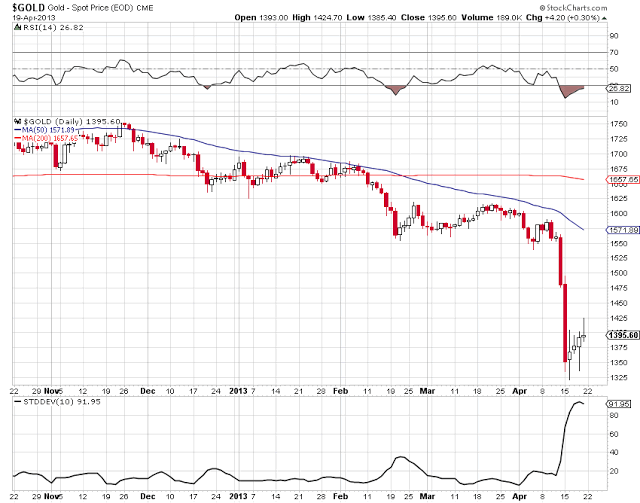Click the 60 level on the STDDEV axis

(x=614, y=434)
